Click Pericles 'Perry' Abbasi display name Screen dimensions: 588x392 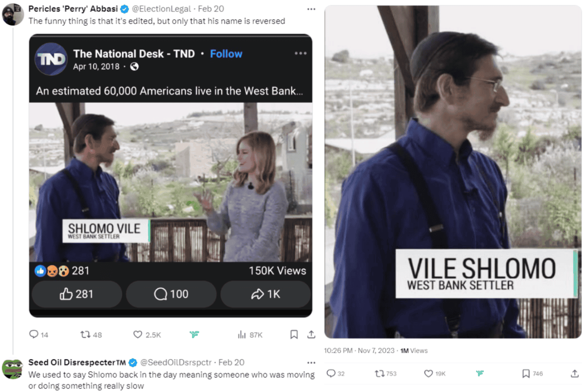coord(73,9)
